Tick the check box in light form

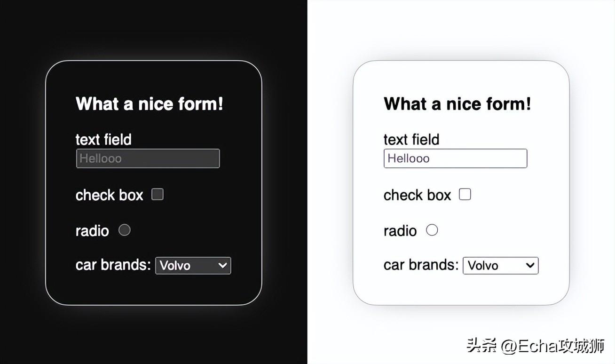tap(465, 194)
